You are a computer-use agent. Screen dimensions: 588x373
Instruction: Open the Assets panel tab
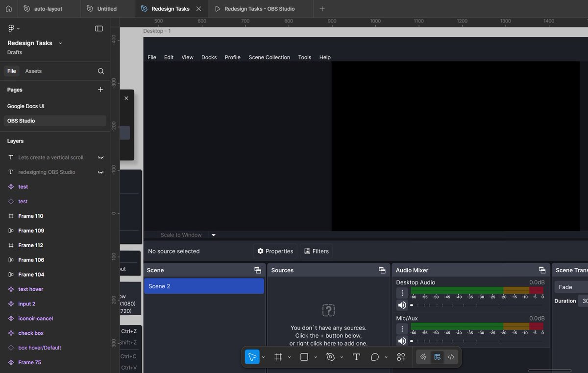tap(33, 71)
